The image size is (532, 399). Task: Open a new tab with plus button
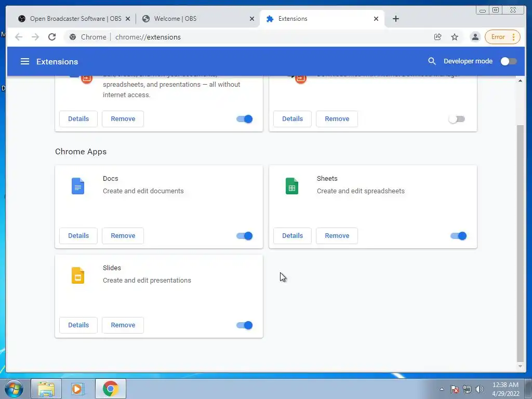pos(395,19)
